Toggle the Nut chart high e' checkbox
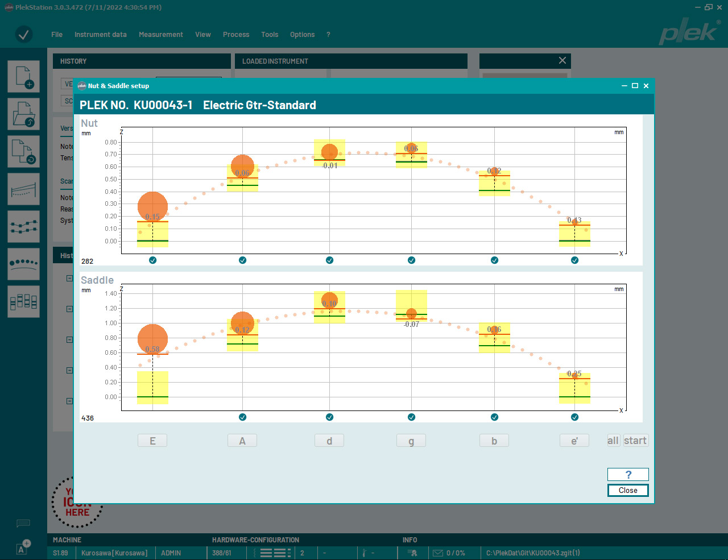Image resolution: width=728 pixels, height=560 pixels. pos(574,260)
